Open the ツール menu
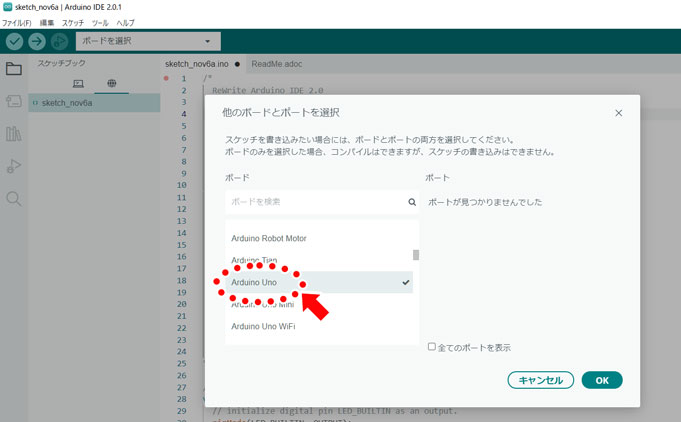Screen dimensions: 681x422 [100, 23]
